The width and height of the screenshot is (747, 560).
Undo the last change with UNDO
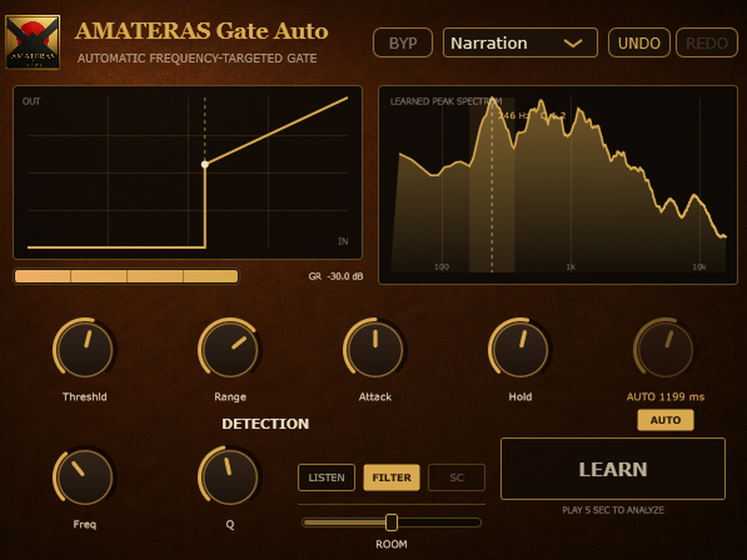click(639, 43)
